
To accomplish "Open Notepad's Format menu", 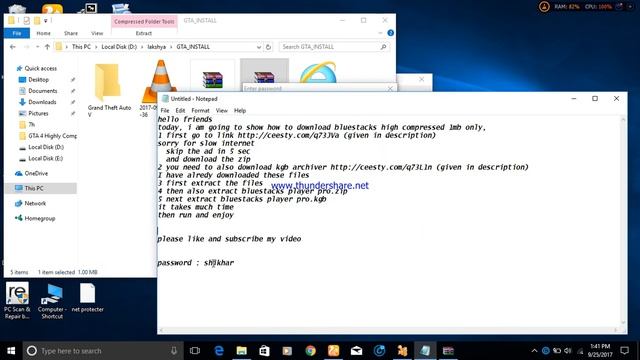I will tap(200, 111).
